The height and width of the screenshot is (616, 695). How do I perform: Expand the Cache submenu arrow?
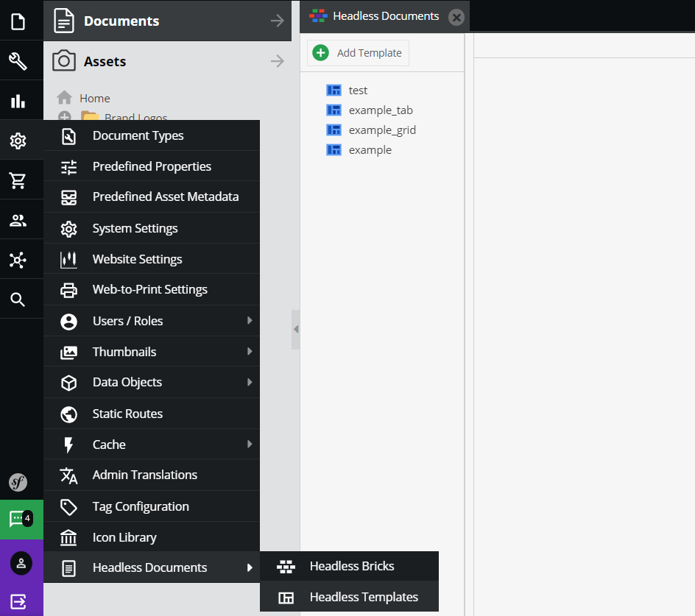click(x=250, y=444)
